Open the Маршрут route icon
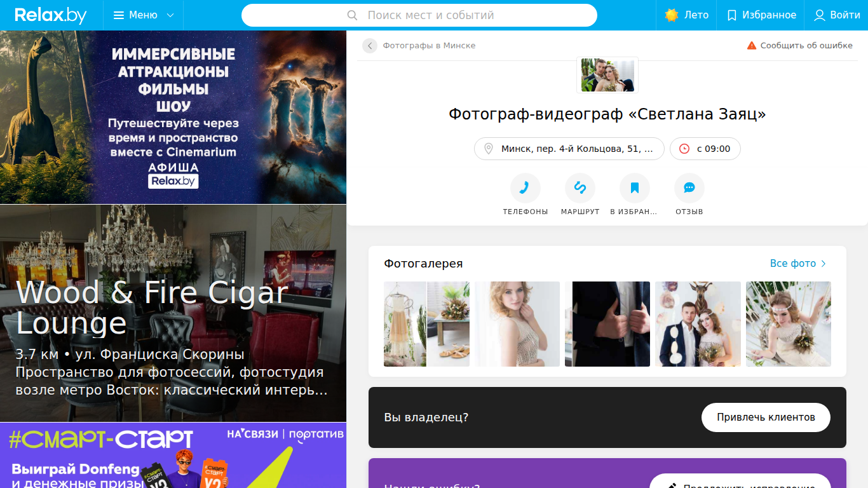This screenshot has width=868, height=488. click(x=580, y=188)
